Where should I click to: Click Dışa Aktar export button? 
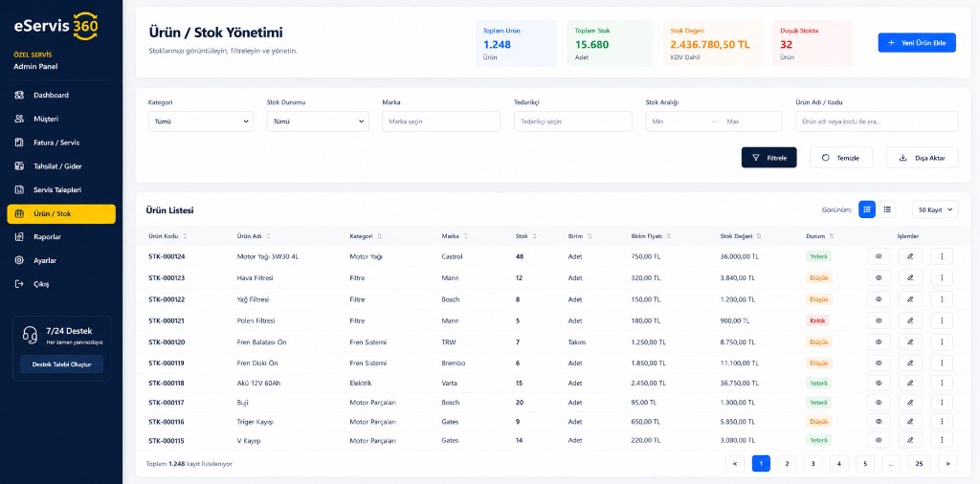coord(923,158)
